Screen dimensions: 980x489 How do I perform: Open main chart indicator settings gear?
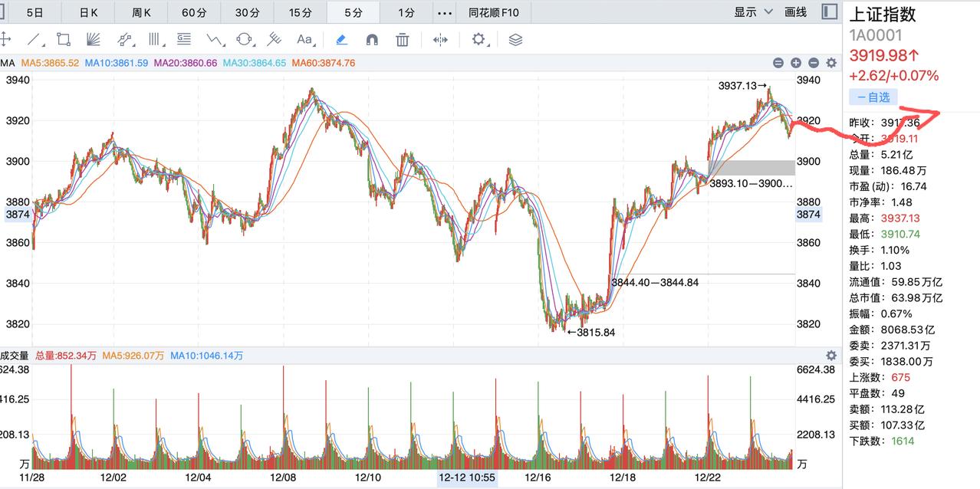pos(830,63)
